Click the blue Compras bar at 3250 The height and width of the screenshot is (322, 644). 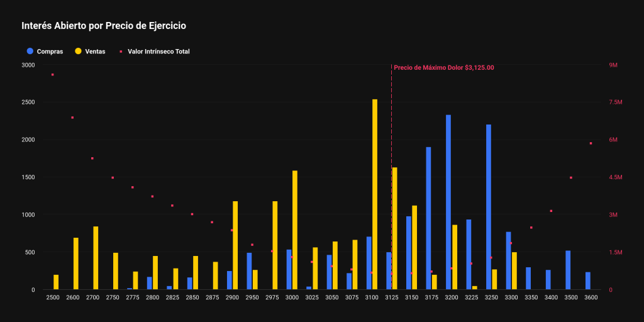pyautogui.click(x=489, y=208)
